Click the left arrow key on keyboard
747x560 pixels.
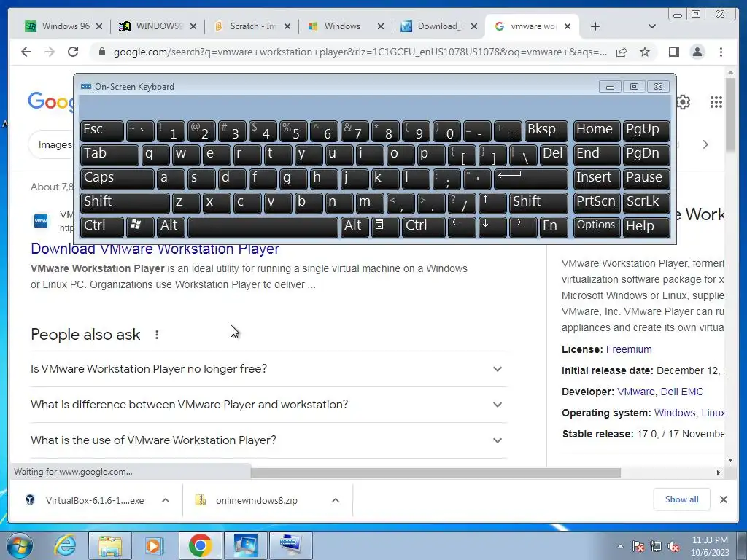tap(461, 227)
